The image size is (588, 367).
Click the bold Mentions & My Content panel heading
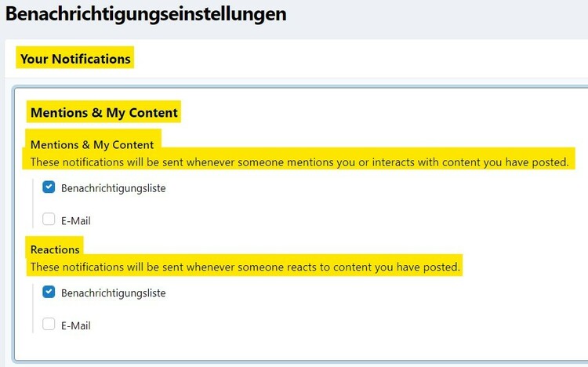[x=104, y=113]
